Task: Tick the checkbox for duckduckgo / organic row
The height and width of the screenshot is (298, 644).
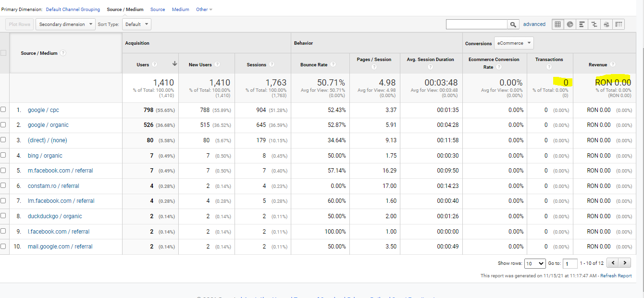Action: [3, 216]
